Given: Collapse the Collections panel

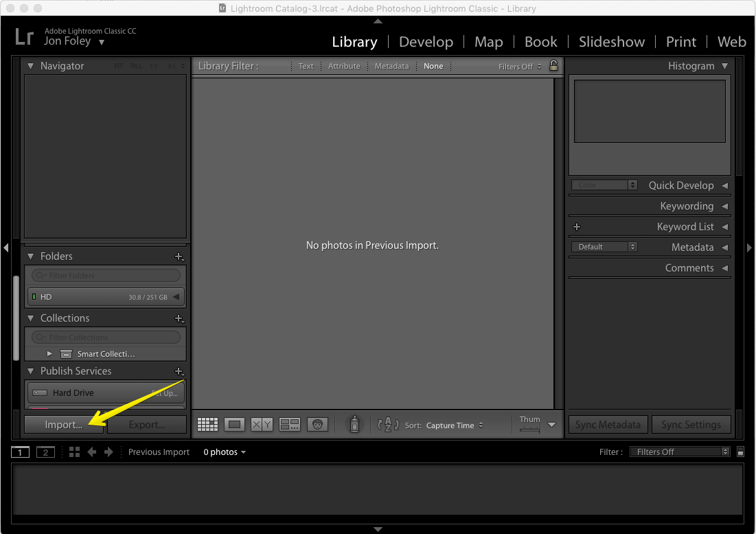Looking at the screenshot, I should [30, 318].
